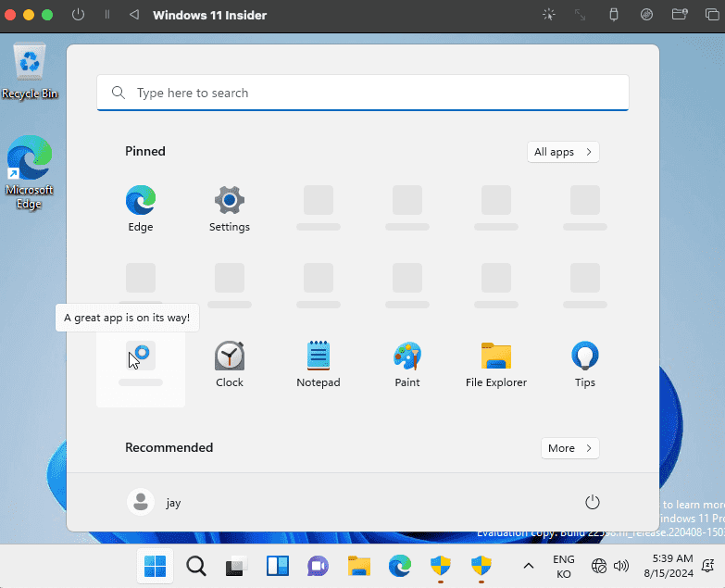725x588 pixels.
Task: Click the 'Type here to search' box
Action: 363,93
